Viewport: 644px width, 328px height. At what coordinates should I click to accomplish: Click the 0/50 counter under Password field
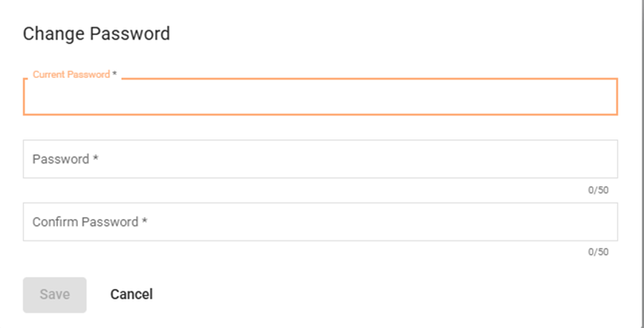598,190
